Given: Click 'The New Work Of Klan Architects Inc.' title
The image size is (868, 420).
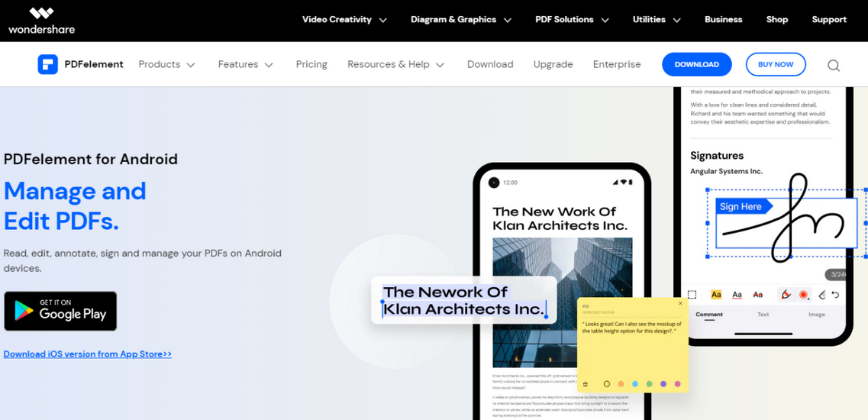Looking at the screenshot, I should 560,219.
